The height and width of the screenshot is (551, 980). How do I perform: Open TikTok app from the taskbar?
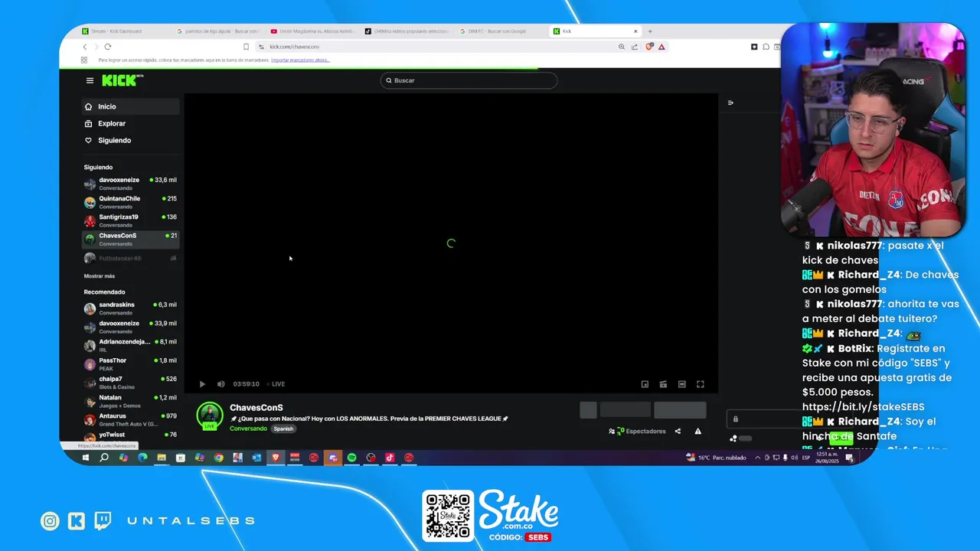click(x=390, y=458)
